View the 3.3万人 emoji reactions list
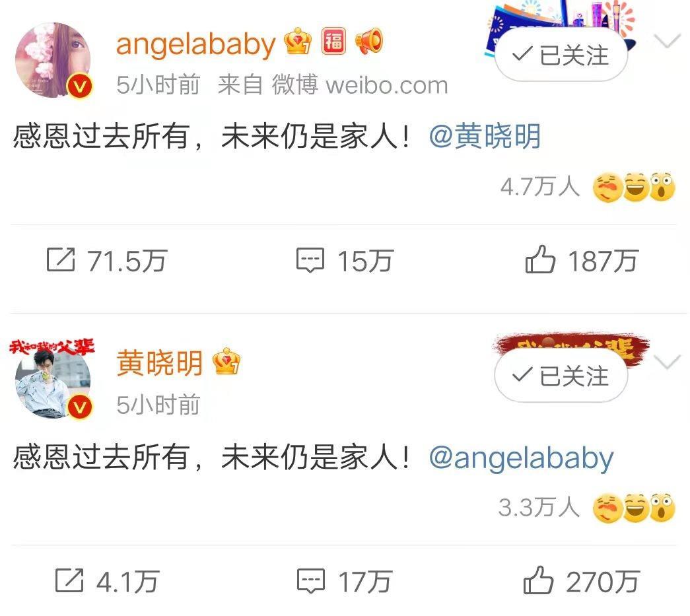Screen dimensions: 690x616 [586, 507]
